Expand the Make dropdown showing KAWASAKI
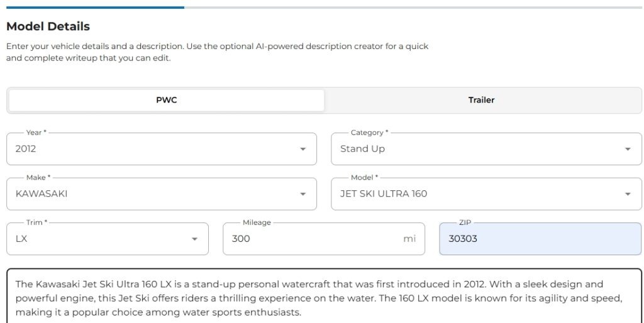644x323 pixels. pos(151,194)
